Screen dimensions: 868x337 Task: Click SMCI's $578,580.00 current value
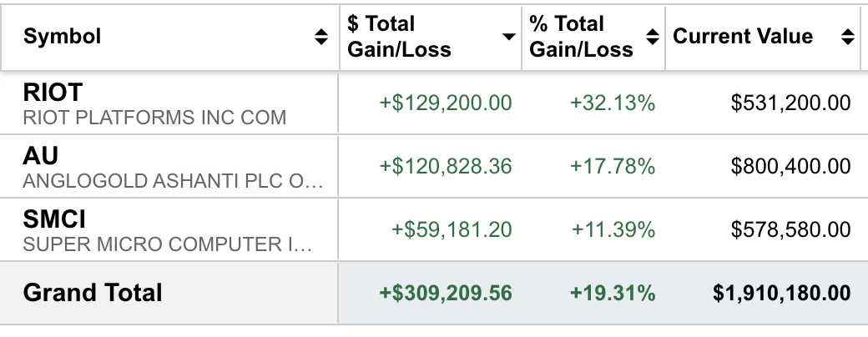pos(790,229)
